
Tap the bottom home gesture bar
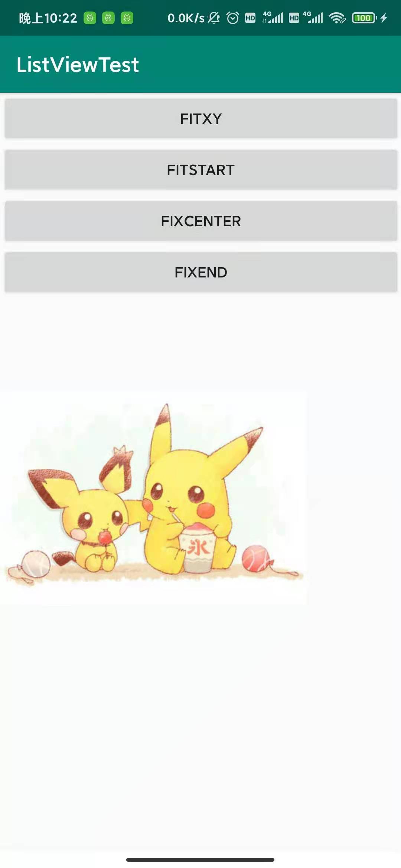pyautogui.click(x=200, y=859)
